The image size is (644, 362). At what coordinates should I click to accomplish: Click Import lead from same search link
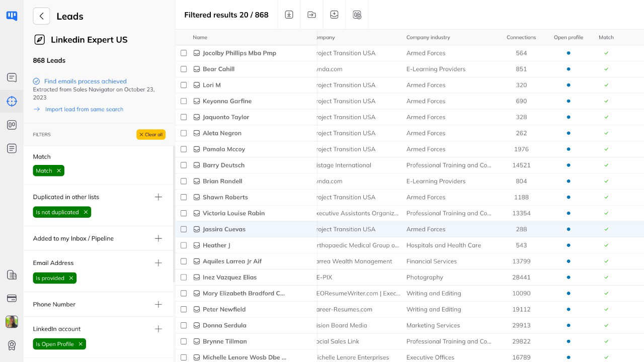pyautogui.click(x=84, y=109)
